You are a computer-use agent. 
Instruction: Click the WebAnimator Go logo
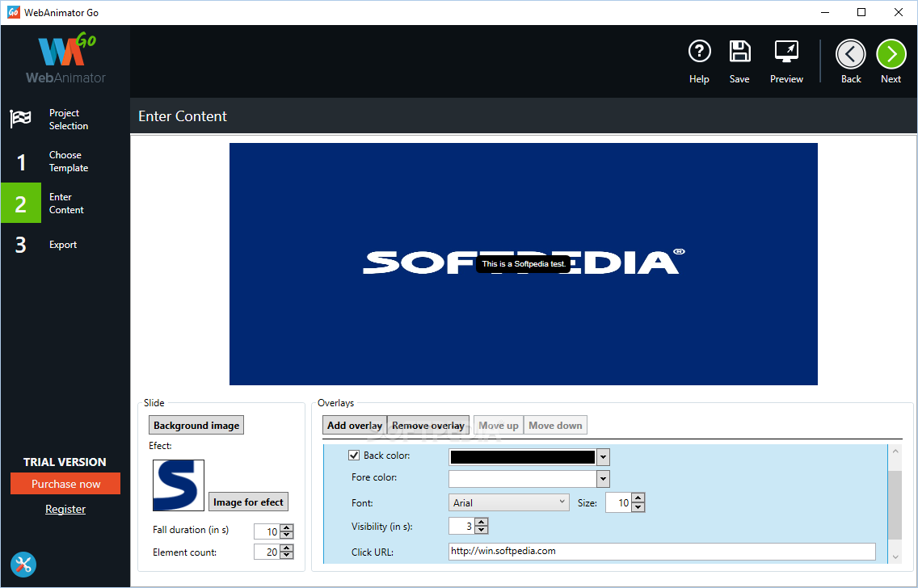(x=65, y=58)
